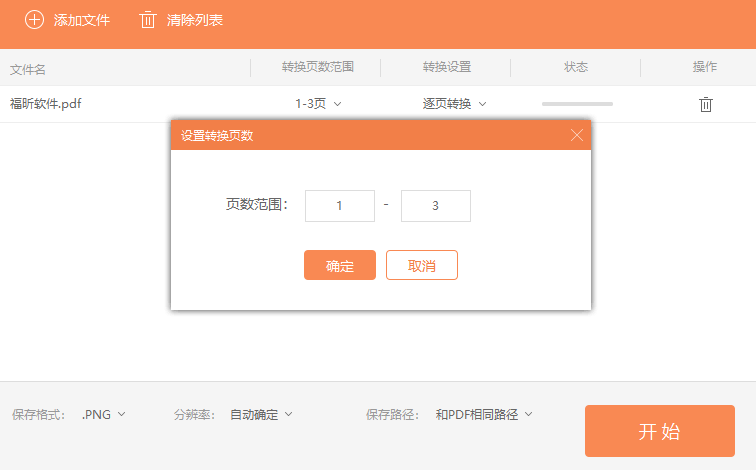The width and height of the screenshot is (756, 470).
Task: Open the 逐页转换 settings dropdown
Action: [x=454, y=104]
